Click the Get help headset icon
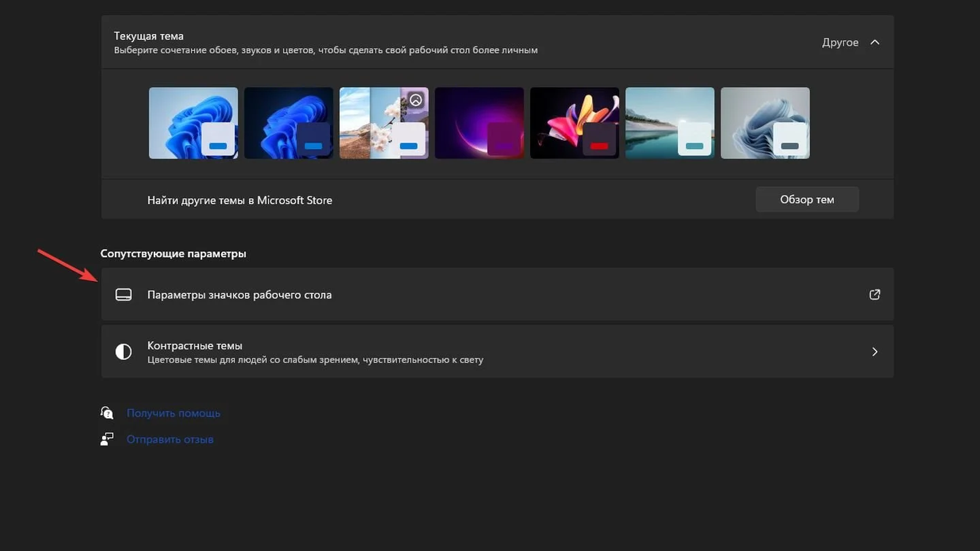 pyautogui.click(x=107, y=413)
